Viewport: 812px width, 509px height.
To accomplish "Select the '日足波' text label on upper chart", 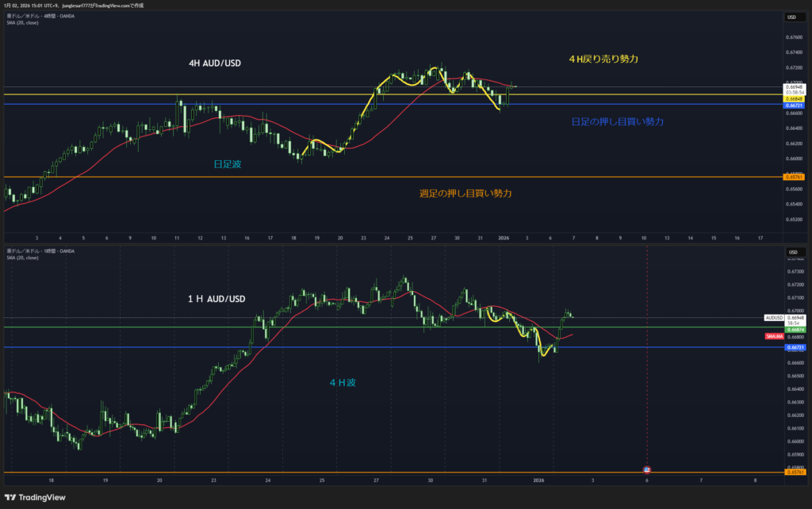I will coord(226,163).
